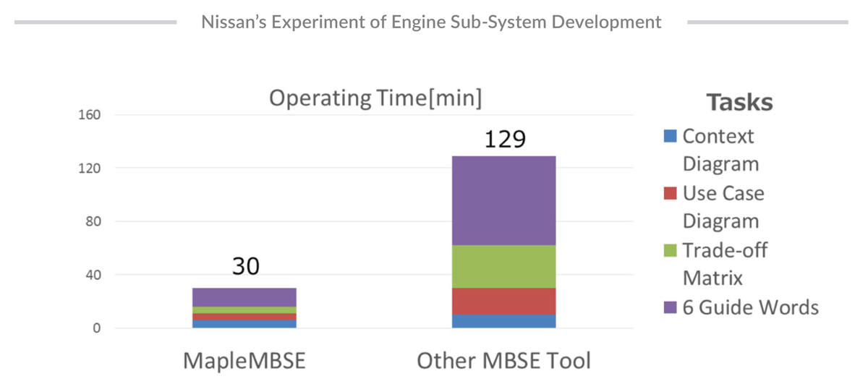Select the '6 Guide Words' legend label
868x384 pixels.
point(751,307)
